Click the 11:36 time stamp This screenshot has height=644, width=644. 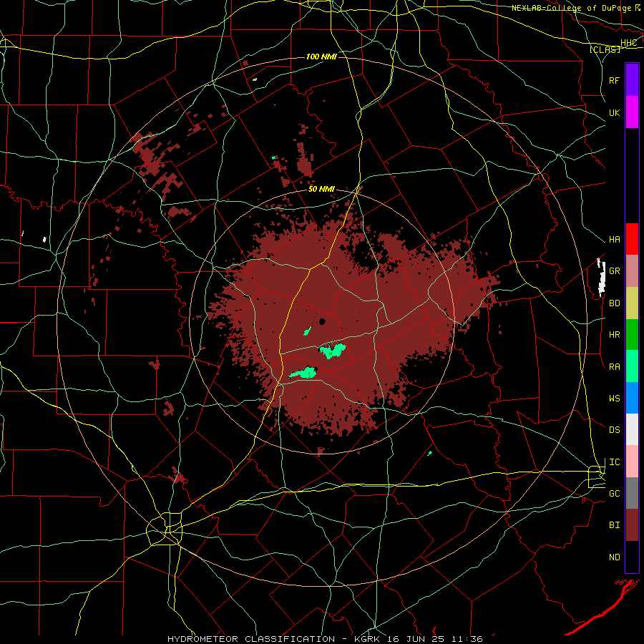[x=467, y=639]
